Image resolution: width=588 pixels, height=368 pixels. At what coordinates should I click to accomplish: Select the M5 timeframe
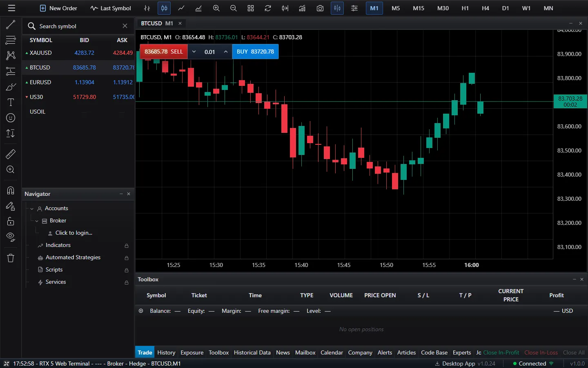click(396, 8)
